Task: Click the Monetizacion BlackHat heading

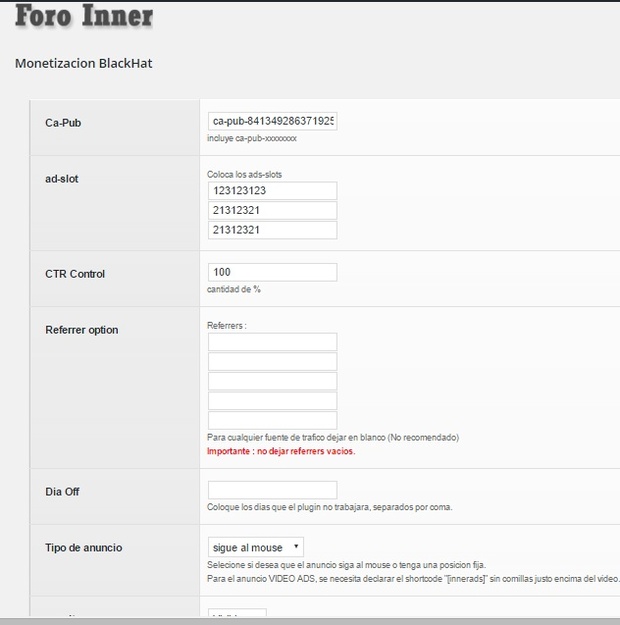Action: pos(83,63)
